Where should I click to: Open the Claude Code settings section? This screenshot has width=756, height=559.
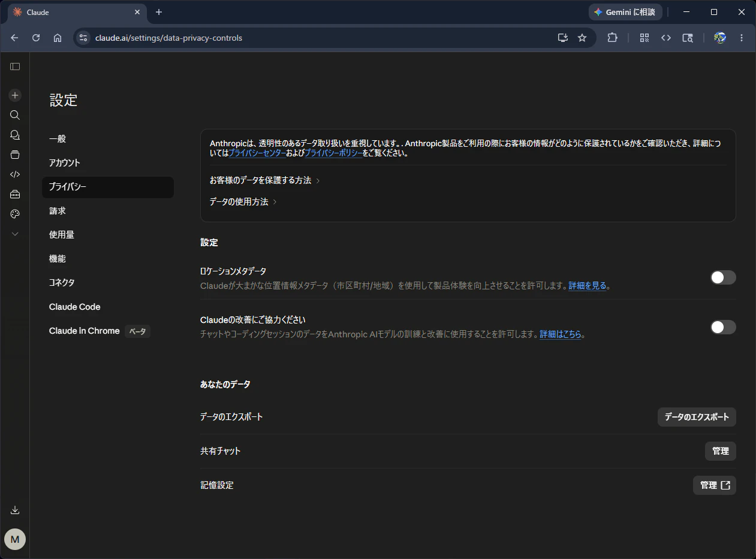click(108, 307)
